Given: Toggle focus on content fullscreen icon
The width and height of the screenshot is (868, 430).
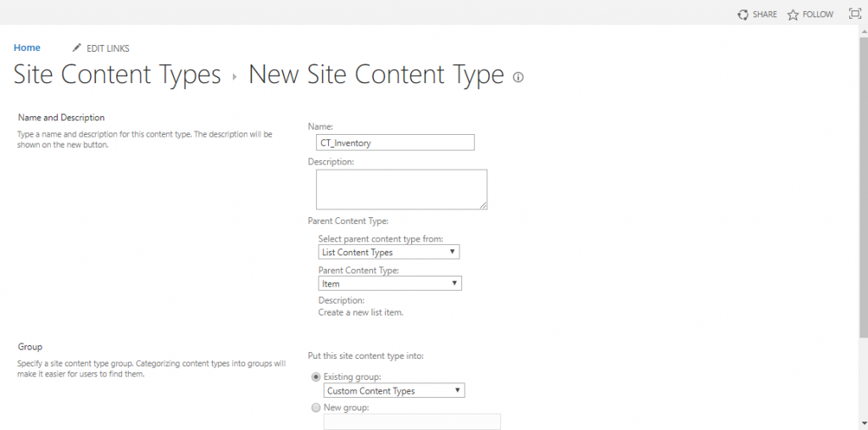Looking at the screenshot, I should click(x=854, y=14).
